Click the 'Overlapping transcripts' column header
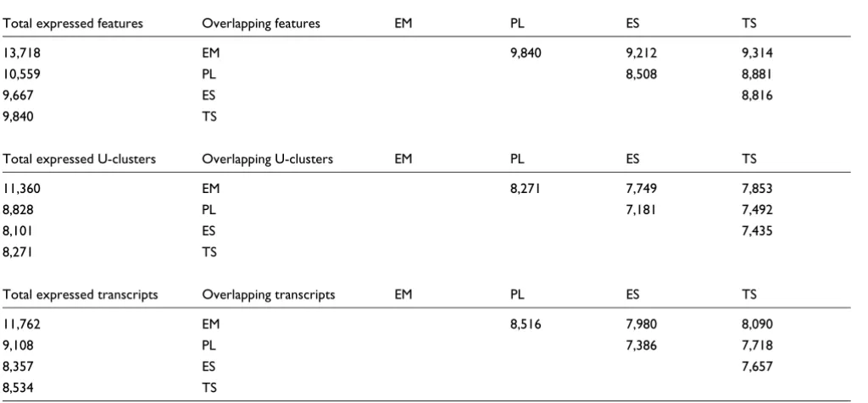The image size is (868, 403). pyautogui.click(x=269, y=295)
